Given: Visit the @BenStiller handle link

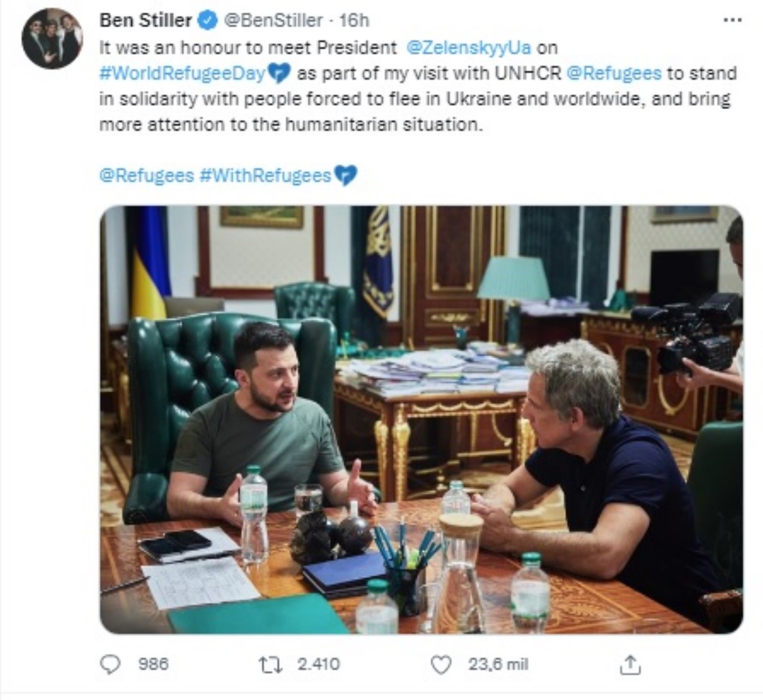Looking at the screenshot, I should point(272,21).
